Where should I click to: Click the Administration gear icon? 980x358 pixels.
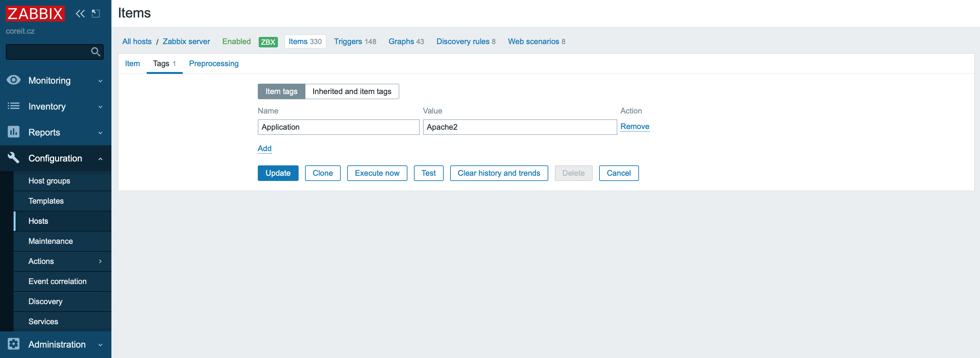click(14, 344)
